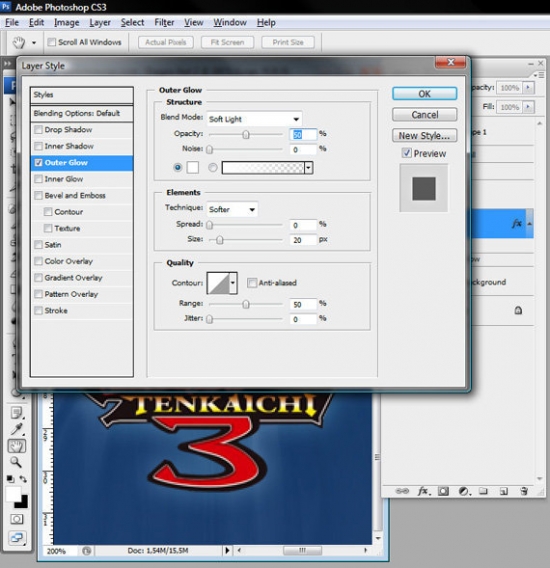The height and width of the screenshot is (568, 550).
Task: Enable the Inner Shadow checkbox
Action: pos(38,146)
